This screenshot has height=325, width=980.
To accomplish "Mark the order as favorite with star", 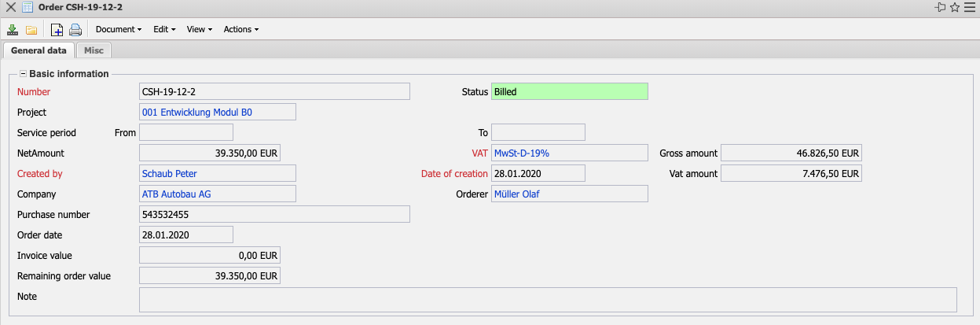I will click(955, 7).
